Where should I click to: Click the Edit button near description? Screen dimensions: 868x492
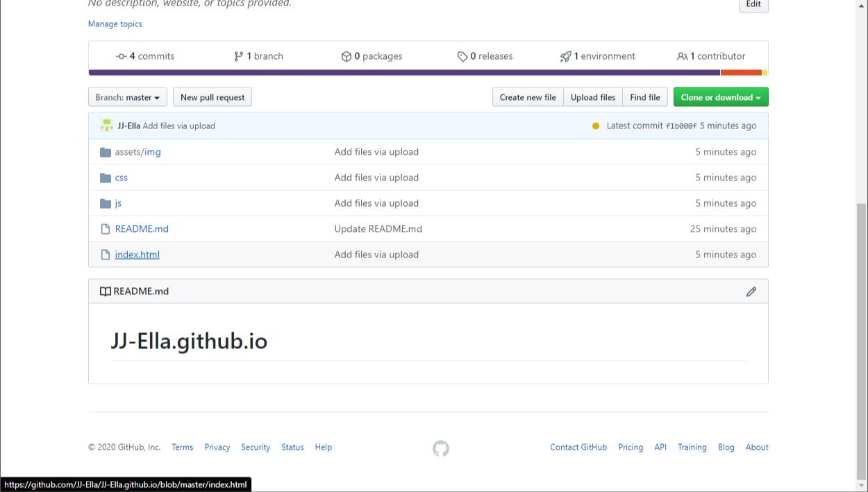point(753,4)
